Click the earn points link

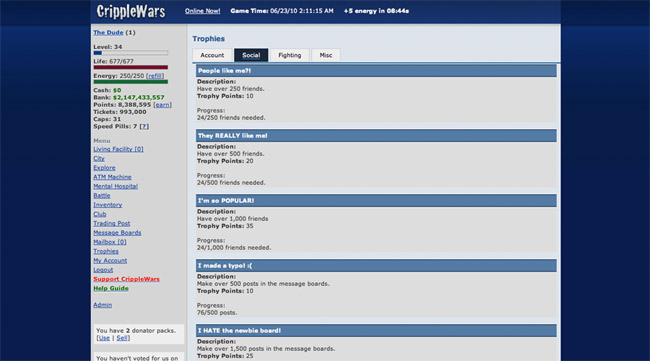click(162, 105)
